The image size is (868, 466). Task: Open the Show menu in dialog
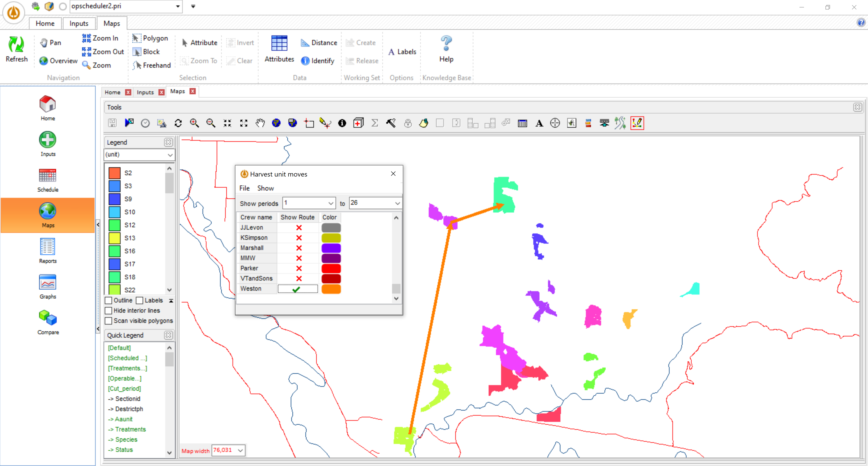pos(265,188)
